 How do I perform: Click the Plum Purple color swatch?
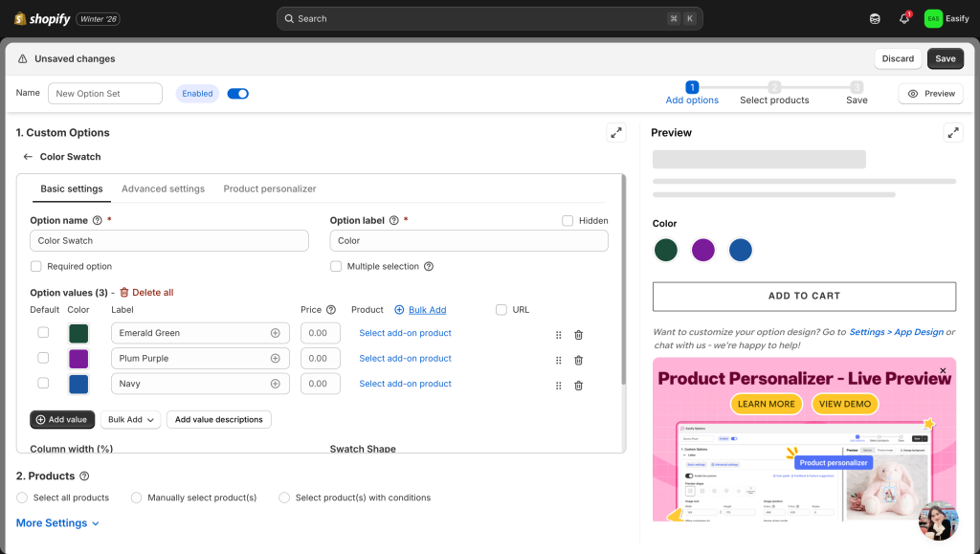click(78, 359)
